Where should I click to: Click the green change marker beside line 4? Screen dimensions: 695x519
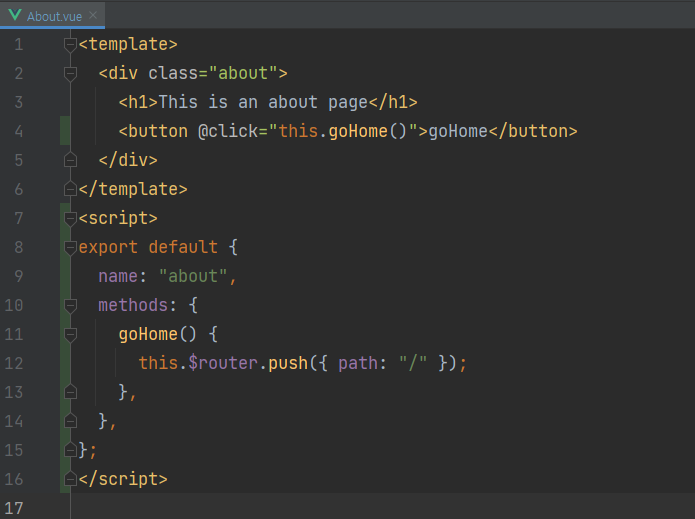tap(65, 131)
